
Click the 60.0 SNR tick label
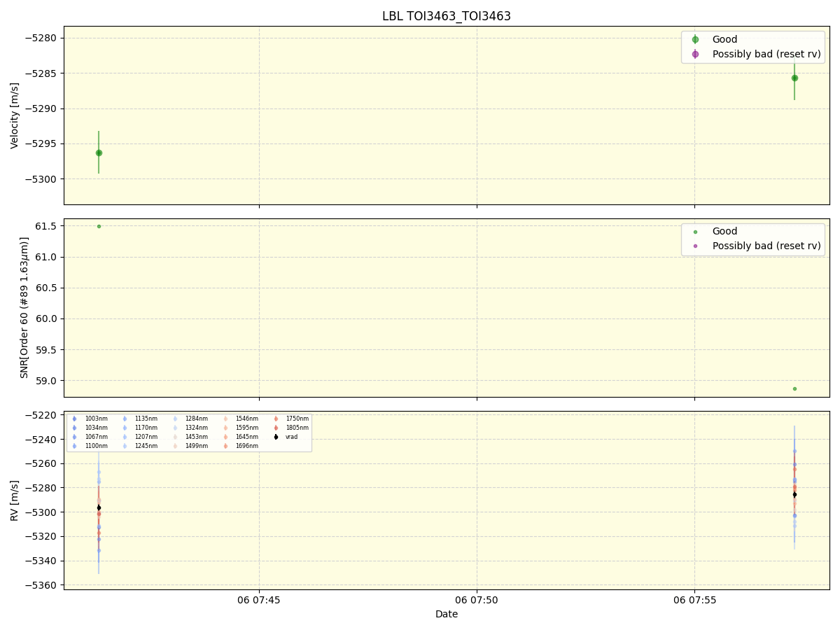click(x=47, y=318)
